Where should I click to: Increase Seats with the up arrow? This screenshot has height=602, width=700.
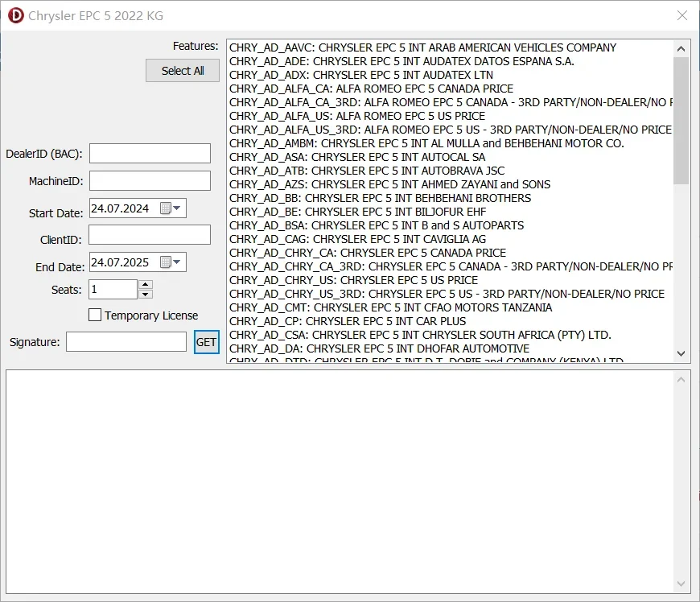[x=145, y=284]
